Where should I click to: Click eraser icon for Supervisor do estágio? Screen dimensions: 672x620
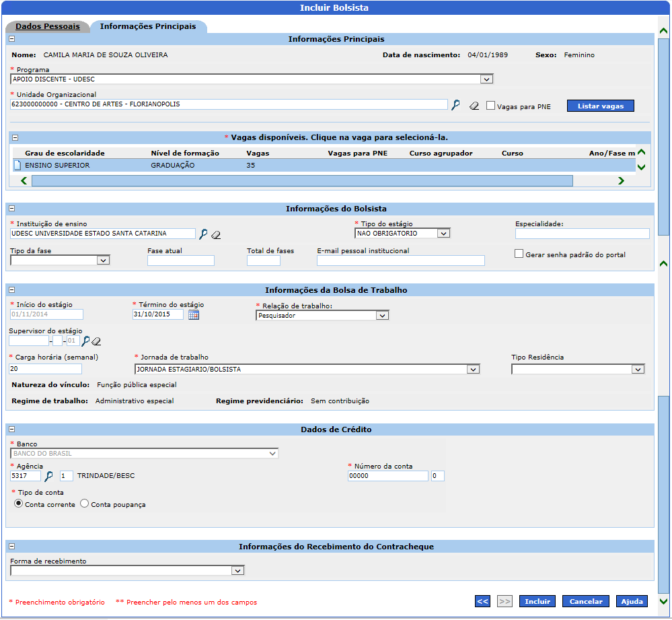pos(96,341)
